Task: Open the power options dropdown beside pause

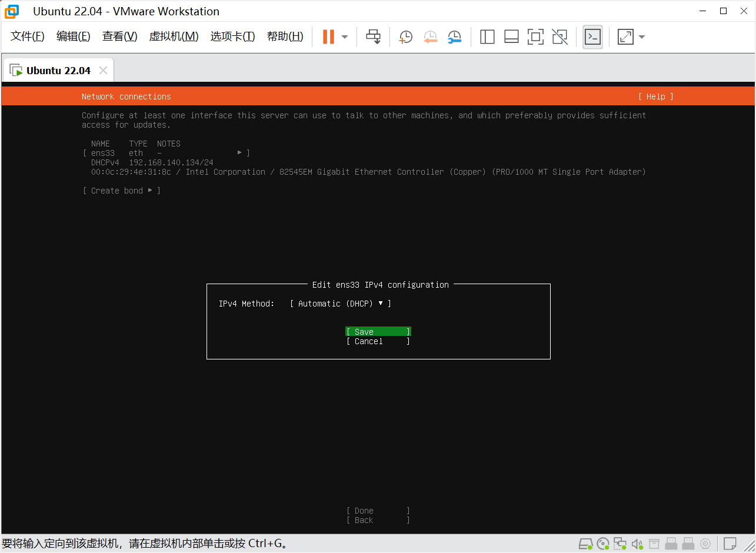Action: 345,36
